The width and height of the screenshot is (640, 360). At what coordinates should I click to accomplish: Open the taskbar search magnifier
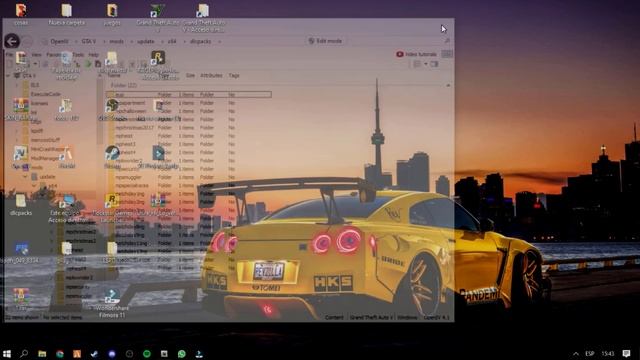24,353
